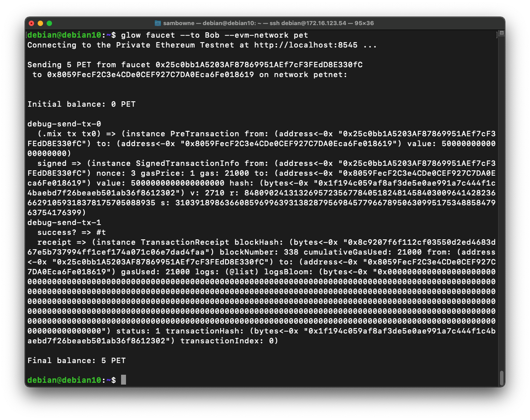
Task: Click the scrollbar split icon at the top right
Action: coord(502,33)
